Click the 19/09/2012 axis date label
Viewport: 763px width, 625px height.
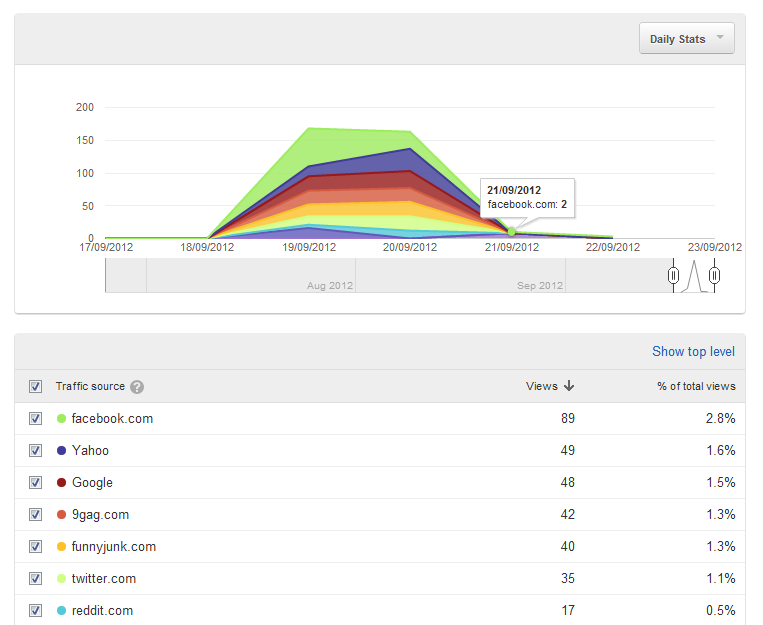(309, 247)
